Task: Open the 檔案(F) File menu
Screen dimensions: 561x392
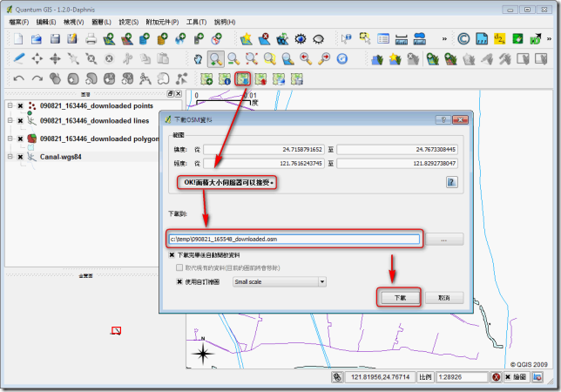Action: click(x=18, y=22)
